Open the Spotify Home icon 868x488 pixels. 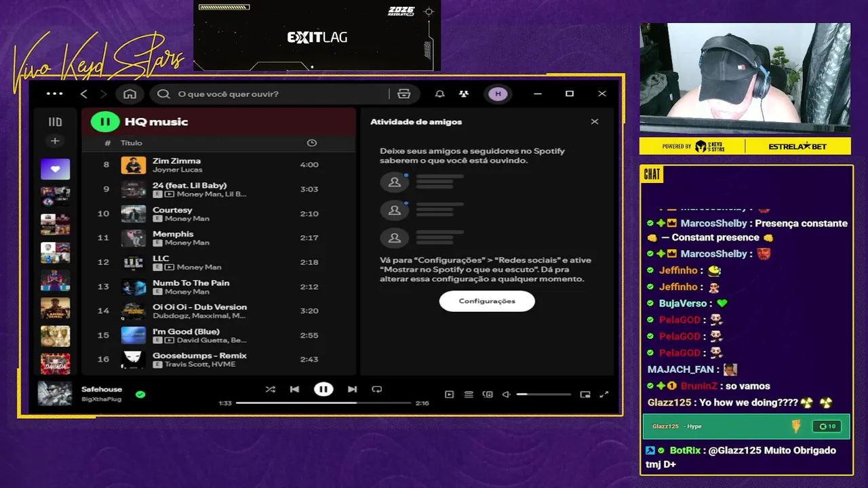tap(130, 94)
